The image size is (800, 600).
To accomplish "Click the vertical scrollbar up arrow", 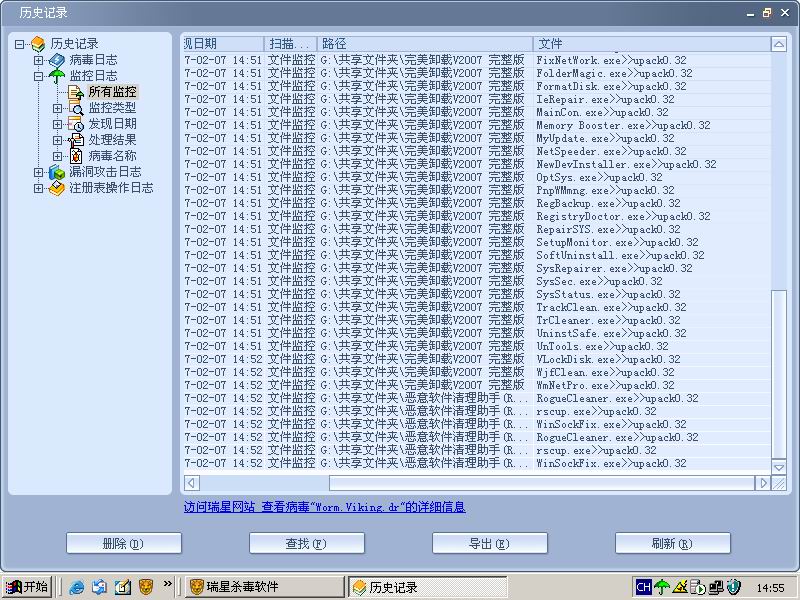I will 779,44.
